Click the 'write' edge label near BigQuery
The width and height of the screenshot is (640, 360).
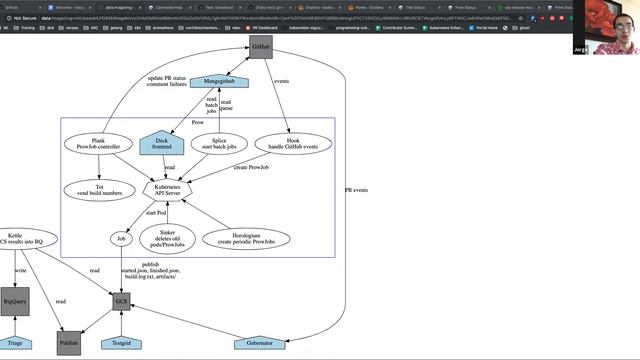point(20,271)
